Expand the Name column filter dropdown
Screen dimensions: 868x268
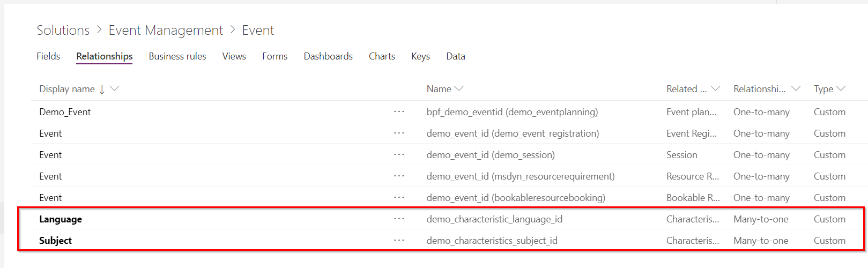click(x=459, y=89)
